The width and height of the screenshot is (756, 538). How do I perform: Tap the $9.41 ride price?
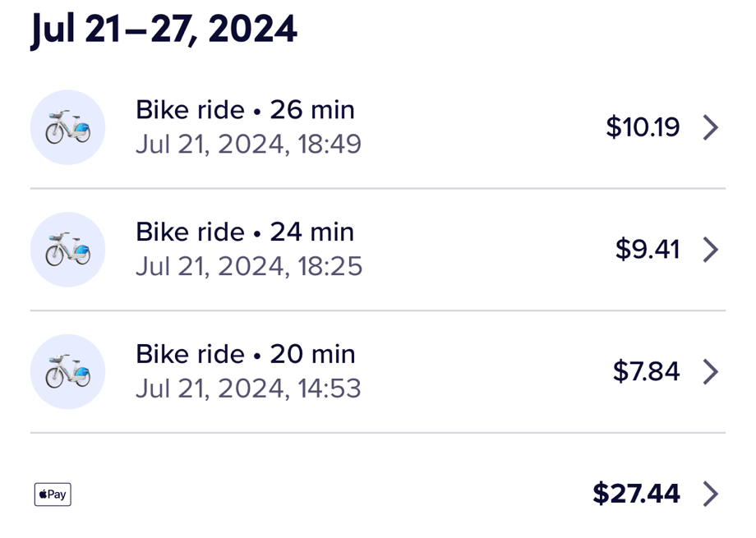(648, 249)
